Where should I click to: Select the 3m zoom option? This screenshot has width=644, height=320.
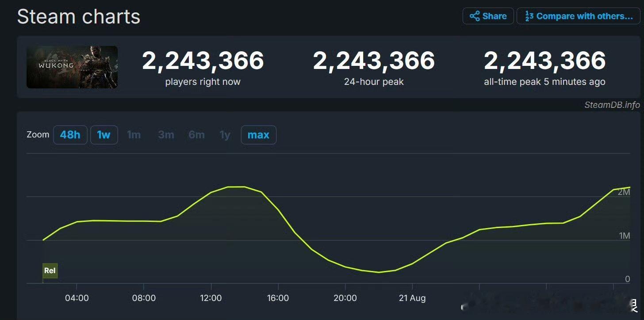[166, 135]
